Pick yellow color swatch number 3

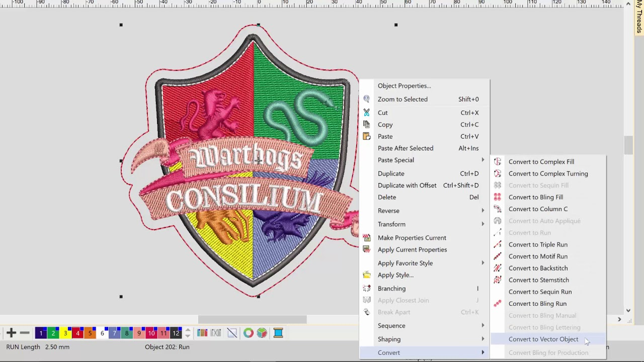[x=65, y=333]
